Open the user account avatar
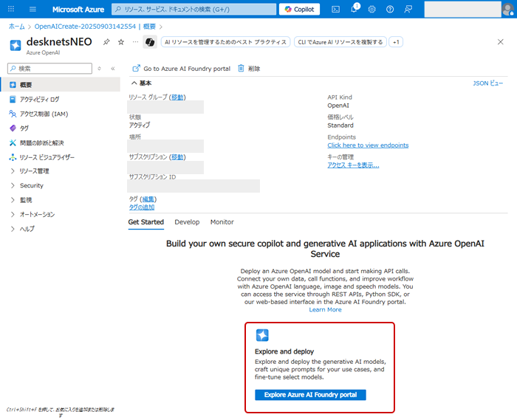The image size is (517, 420). click(508, 9)
